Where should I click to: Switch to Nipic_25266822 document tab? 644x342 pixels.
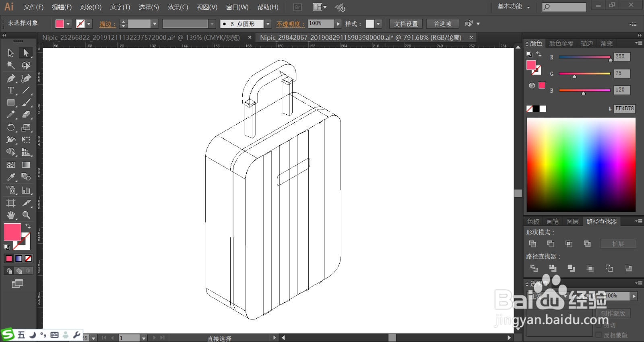[x=141, y=37]
